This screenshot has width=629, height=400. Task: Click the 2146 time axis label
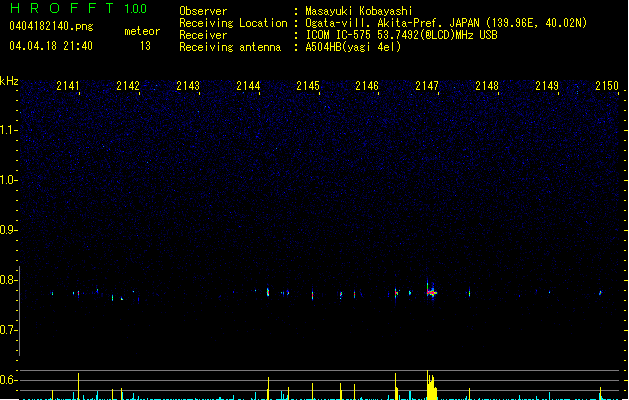coord(367,86)
